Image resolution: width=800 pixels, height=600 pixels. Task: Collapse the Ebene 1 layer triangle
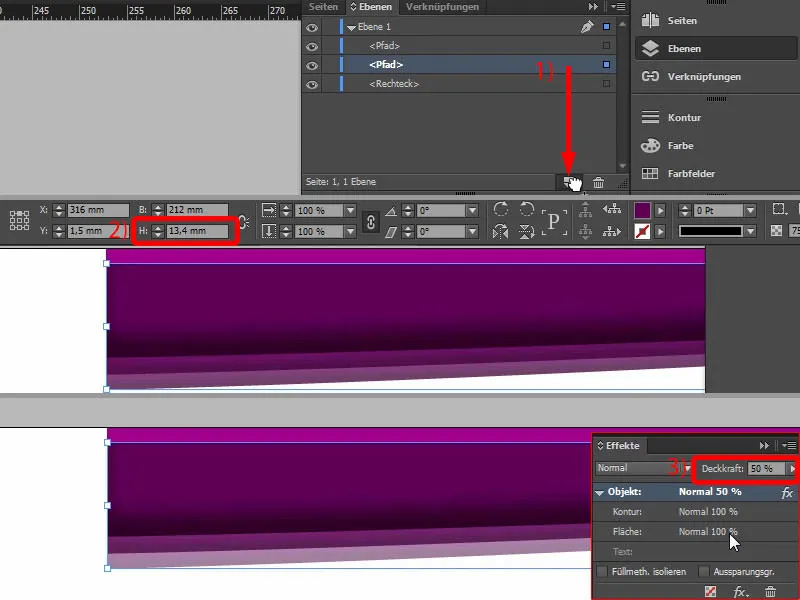(x=351, y=28)
